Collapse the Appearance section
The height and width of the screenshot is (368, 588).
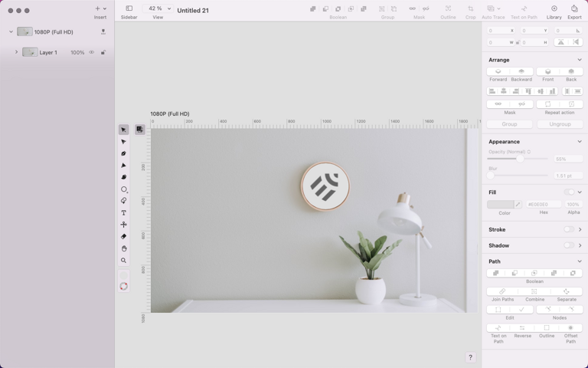(580, 142)
